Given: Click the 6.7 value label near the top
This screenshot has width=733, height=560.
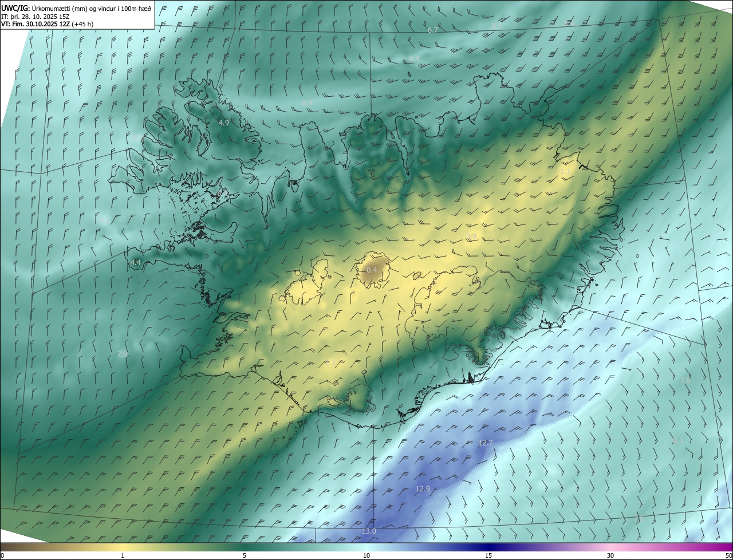Looking at the screenshot, I should [x=433, y=30].
